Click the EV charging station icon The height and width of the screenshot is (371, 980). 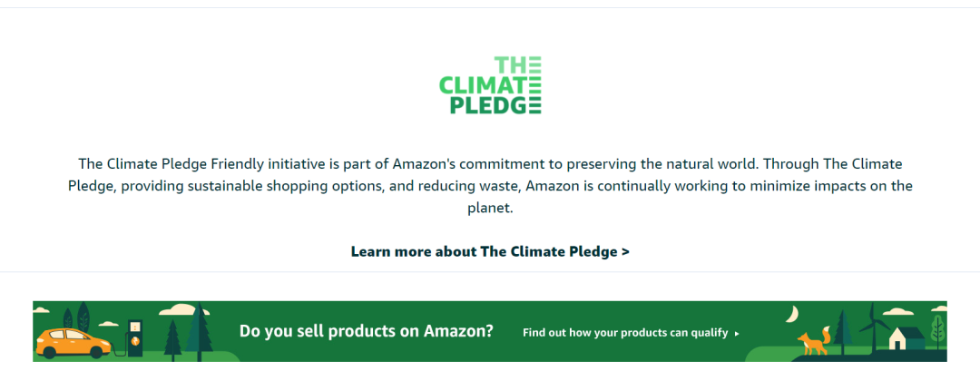point(133,338)
